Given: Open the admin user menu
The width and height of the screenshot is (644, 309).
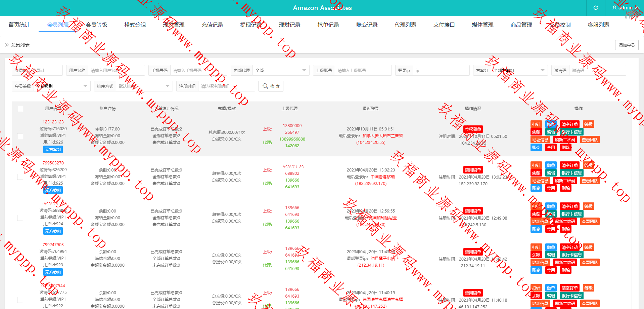Looking at the screenshot, I should pyautogui.click(x=623, y=8).
